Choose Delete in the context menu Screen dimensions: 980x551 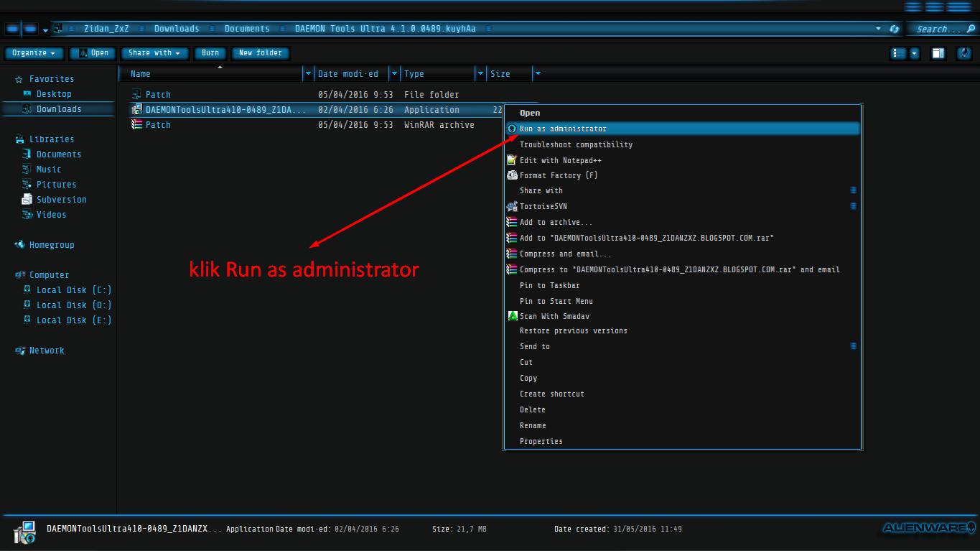pos(682,409)
